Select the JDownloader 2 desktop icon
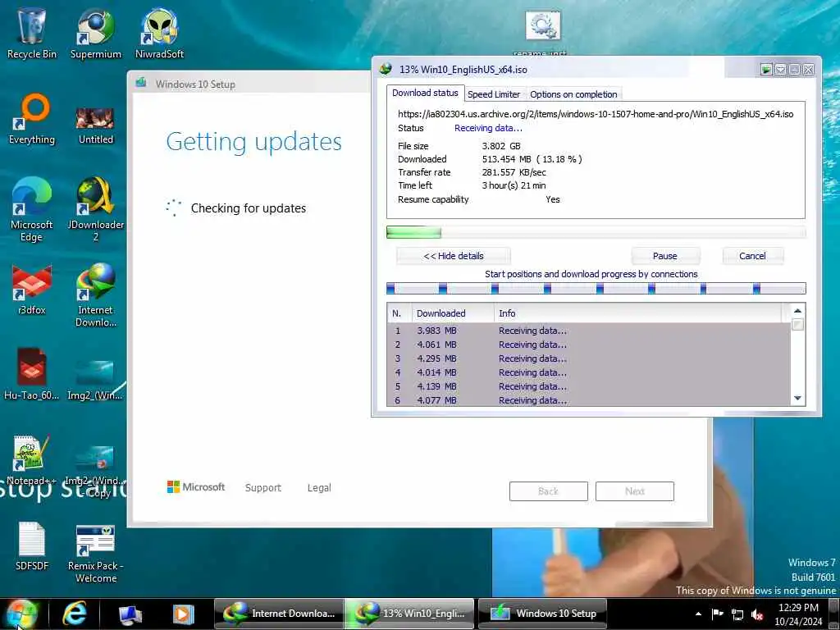The width and height of the screenshot is (840, 630). 95,209
